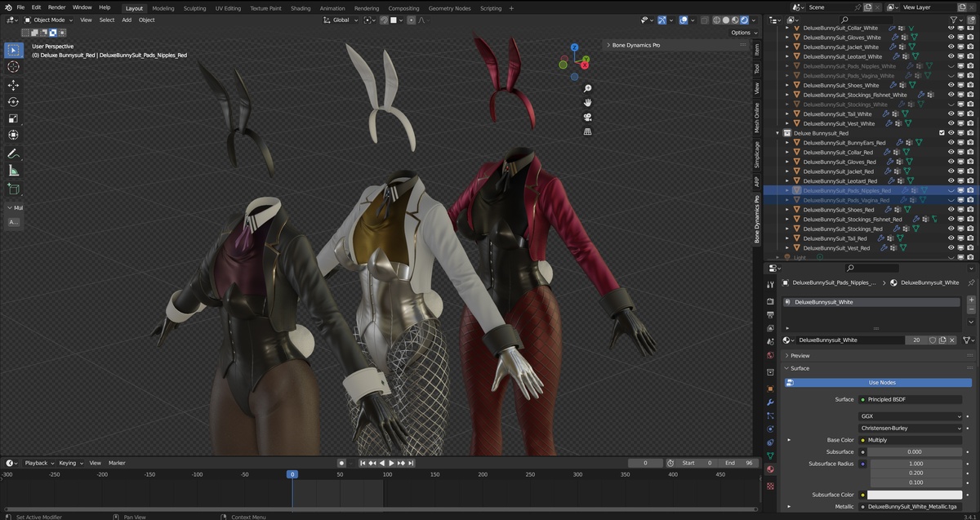Open the GGX distribution dropdown
This screenshot has width=980, height=520.
[911, 416]
